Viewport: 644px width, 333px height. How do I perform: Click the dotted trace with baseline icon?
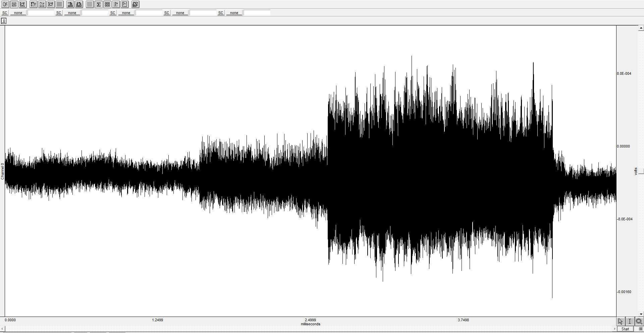click(x=42, y=4)
